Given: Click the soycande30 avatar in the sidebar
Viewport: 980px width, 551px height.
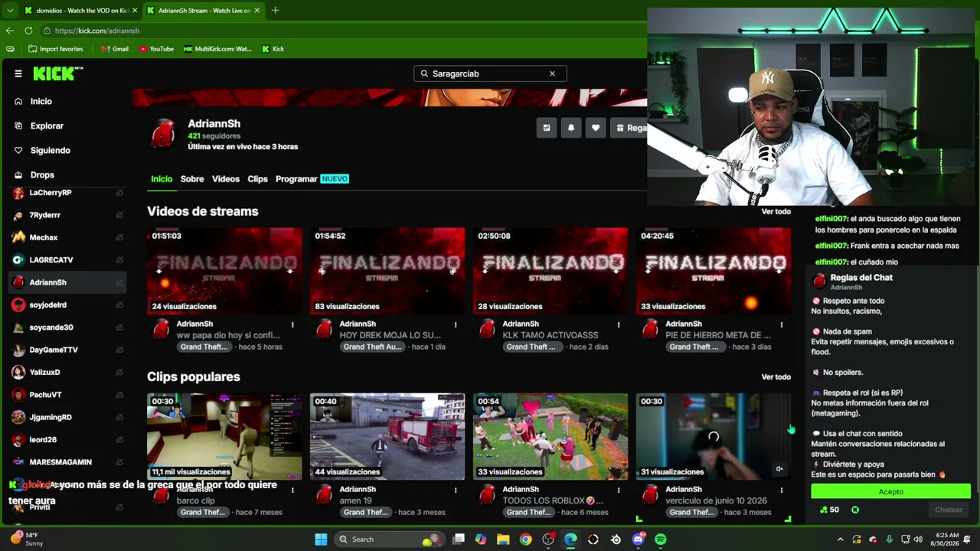Looking at the screenshot, I should tap(18, 328).
